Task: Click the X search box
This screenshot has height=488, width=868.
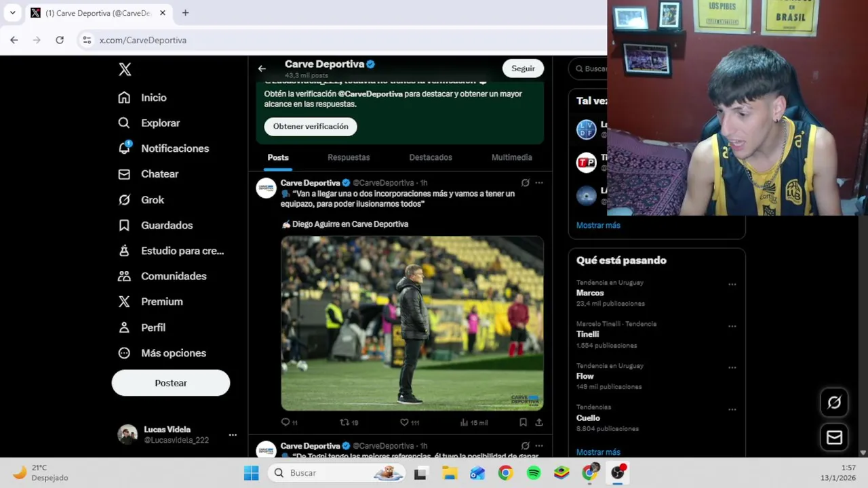Action: (589, 68)
